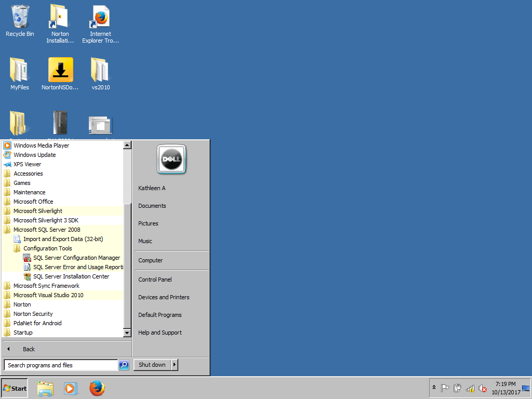Screen dimensions: 532x399
Task: Focus the Search programs and files box
Action: pyautogui.click(x=61, y=365)
